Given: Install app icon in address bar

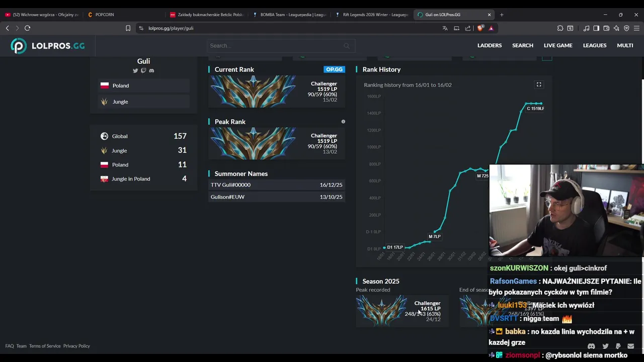Looking at the screenshot, I should pos(456,28).
